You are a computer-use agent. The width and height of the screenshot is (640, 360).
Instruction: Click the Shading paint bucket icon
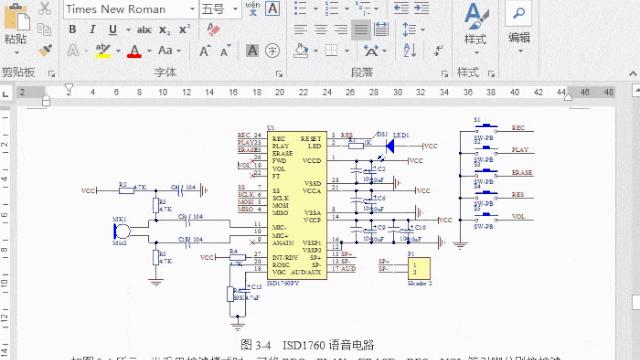click(301, 51)
